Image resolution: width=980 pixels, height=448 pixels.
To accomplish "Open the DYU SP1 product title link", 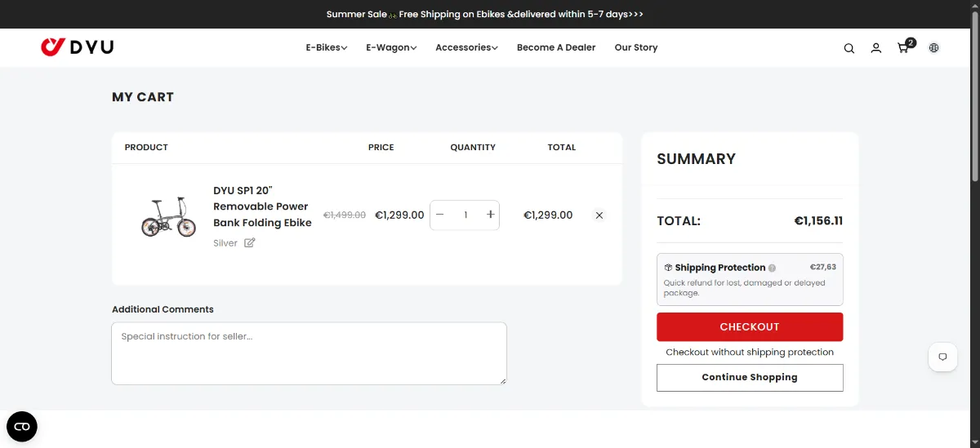I will (x=262, y=206).
